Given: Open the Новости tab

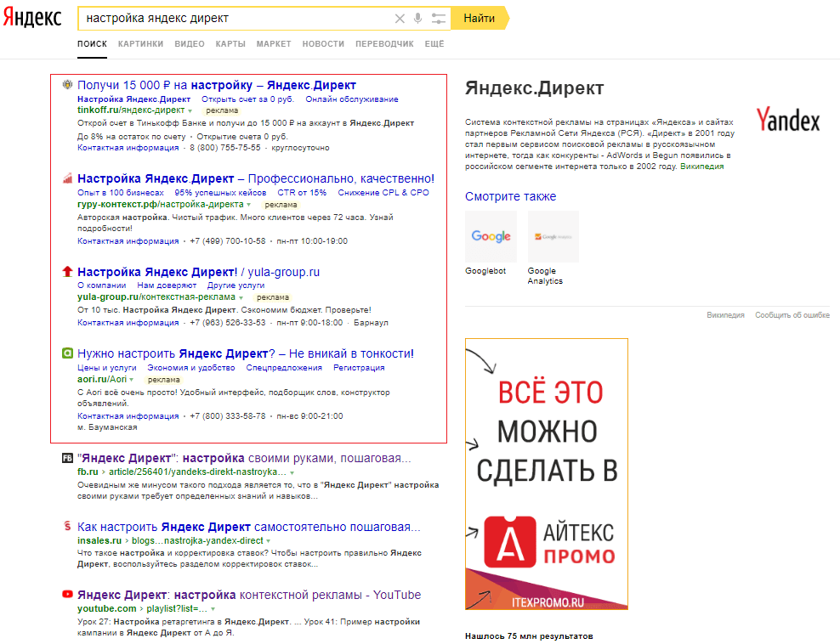Looking at the screenshot, I should tap(323, 43).
